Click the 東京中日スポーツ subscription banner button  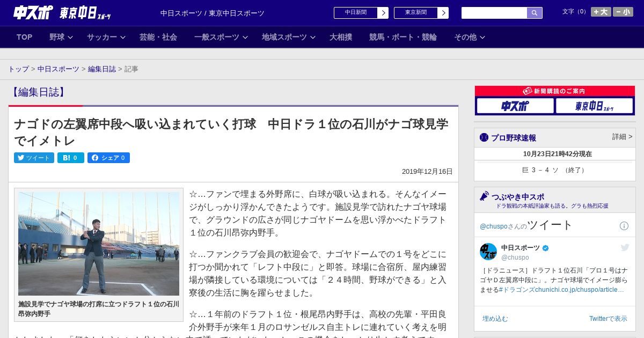(594, 106)
